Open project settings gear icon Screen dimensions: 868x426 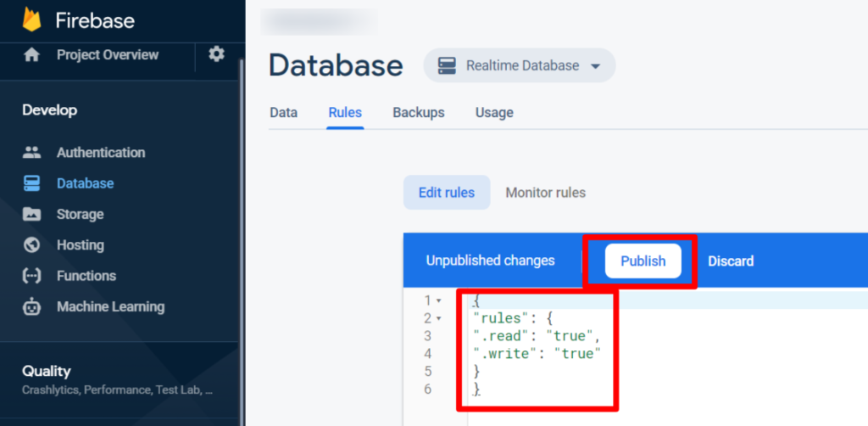pos(216,54)
